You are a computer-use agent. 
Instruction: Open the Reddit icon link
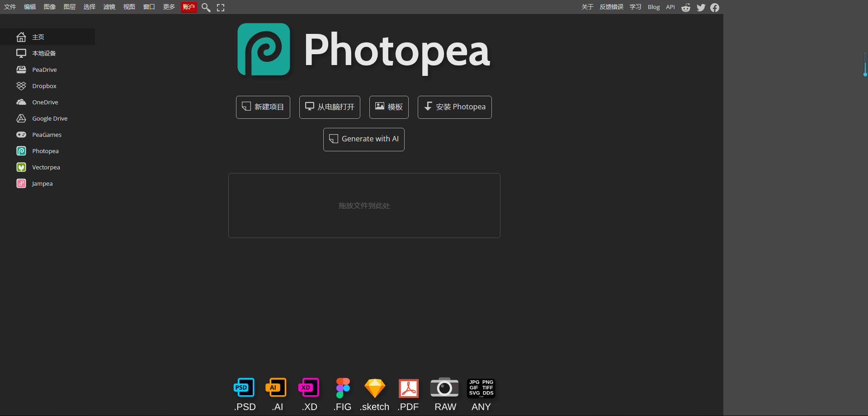686,7
